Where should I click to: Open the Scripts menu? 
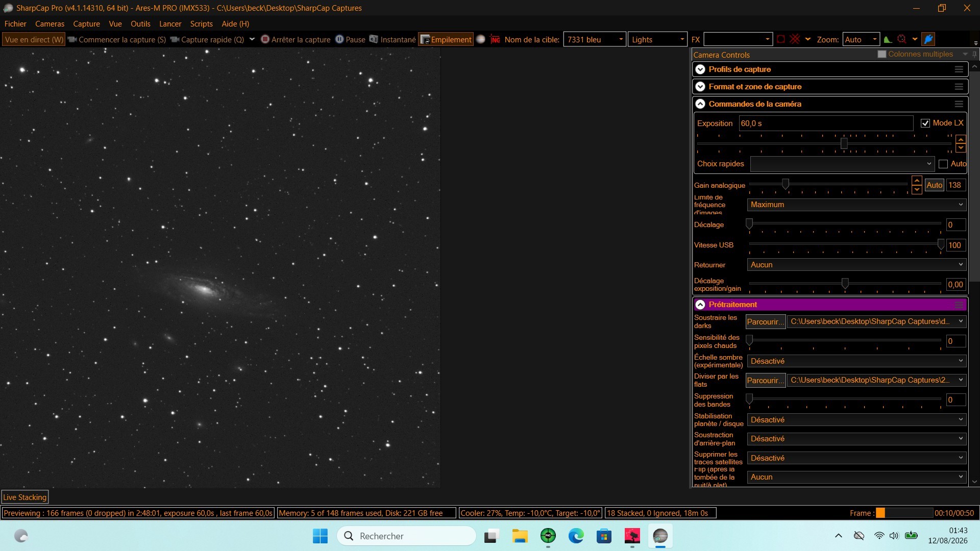pyautogui.click(x=201, y=24)
